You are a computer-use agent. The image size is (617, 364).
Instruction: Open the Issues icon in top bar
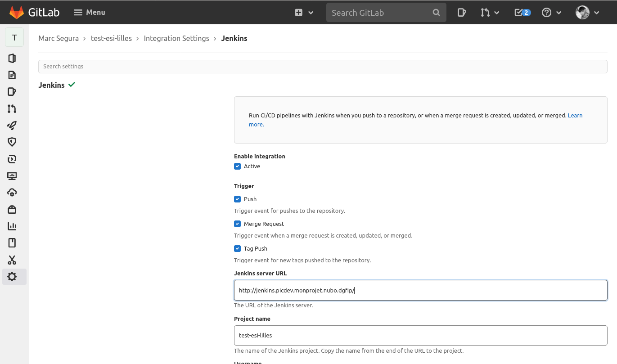click(461, 13)
